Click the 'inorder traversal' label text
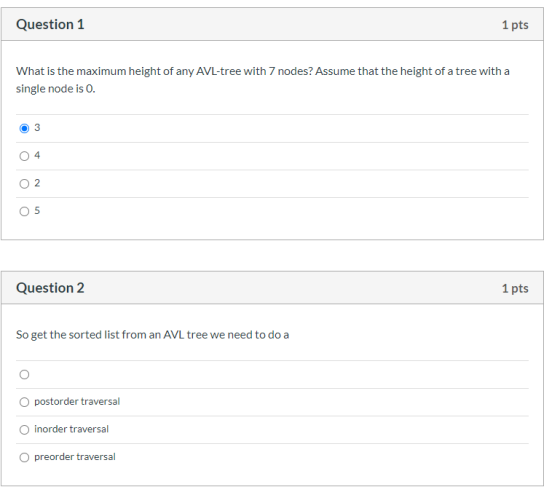This screenshot has width=560, height=503. 71,429
